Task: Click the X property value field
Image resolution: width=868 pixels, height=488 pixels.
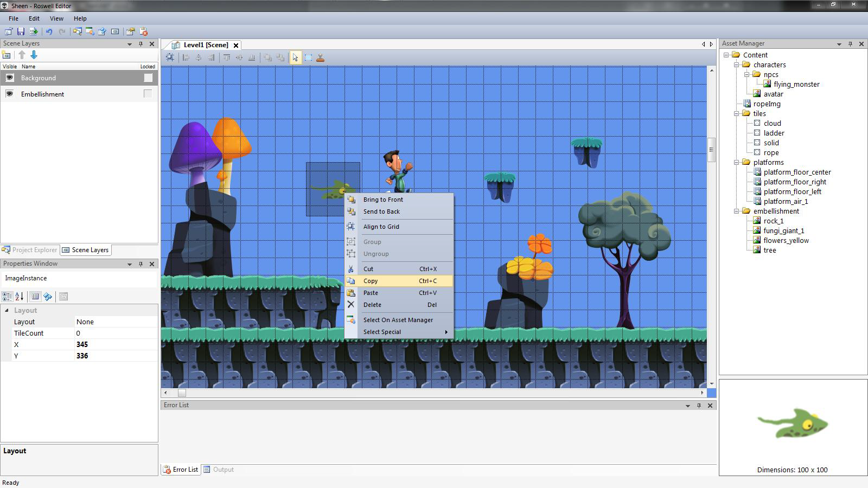Action: pos(116,344)
